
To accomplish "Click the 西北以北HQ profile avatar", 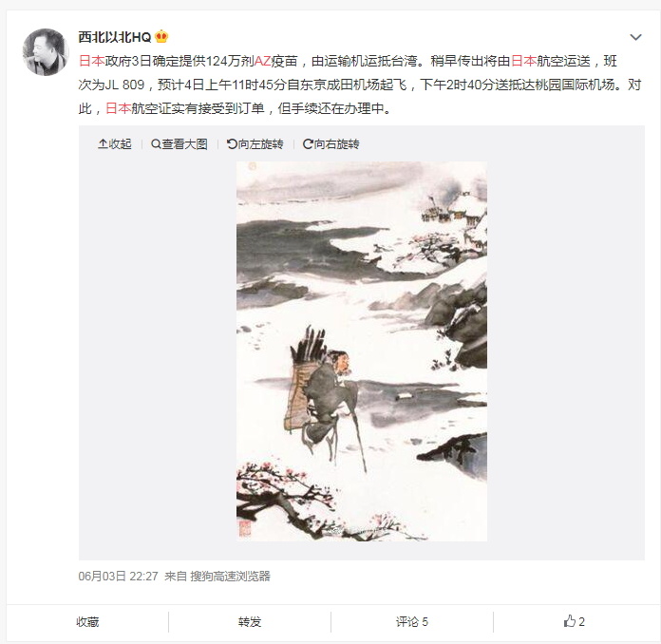I will 46,52.
